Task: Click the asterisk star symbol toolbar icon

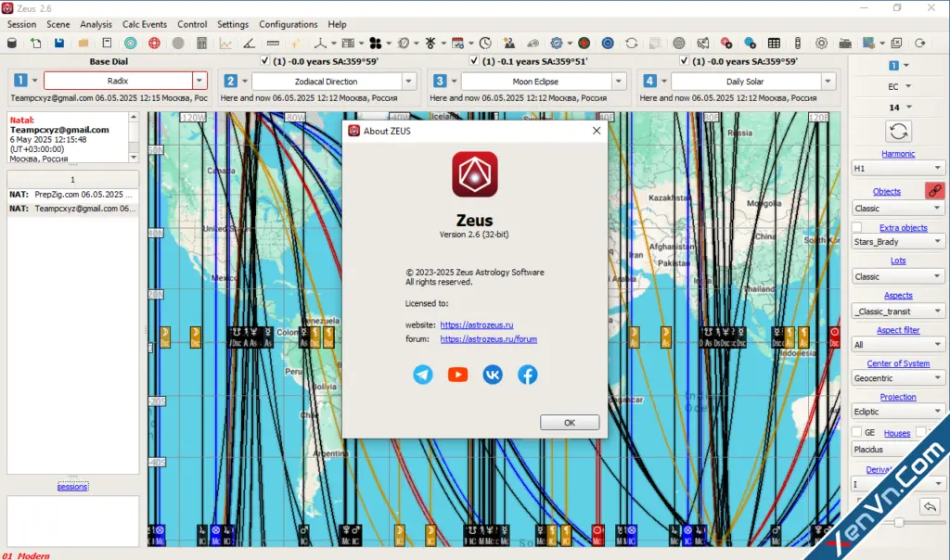Action: 430,43
